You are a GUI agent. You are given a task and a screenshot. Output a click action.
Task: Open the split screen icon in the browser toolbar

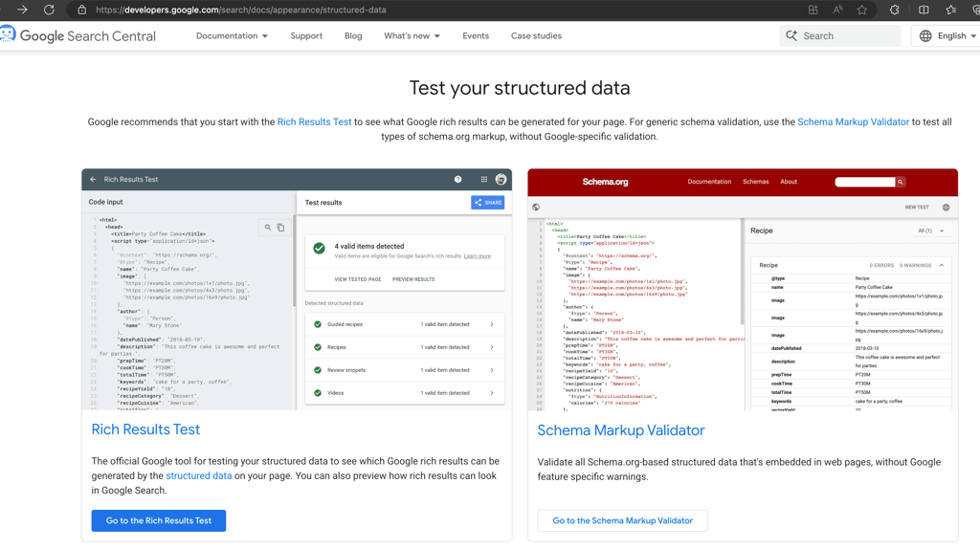point(924,10)
